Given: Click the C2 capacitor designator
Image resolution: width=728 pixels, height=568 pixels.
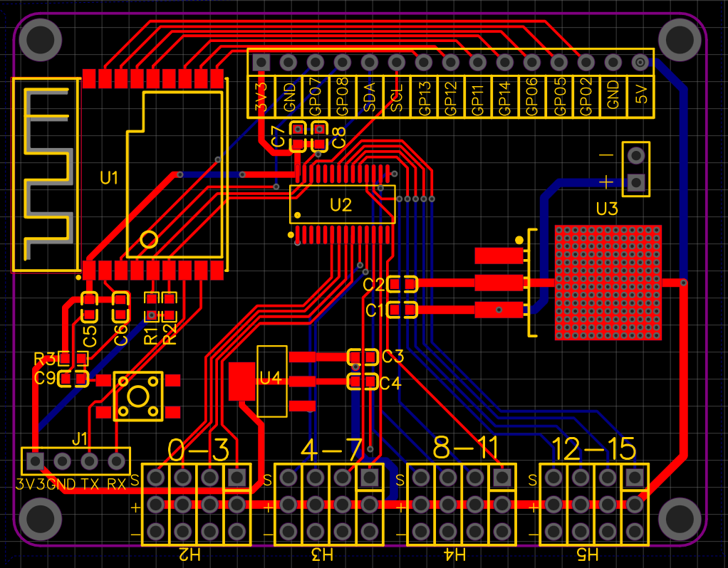Looking at the screenshot, I should (373, 285).
